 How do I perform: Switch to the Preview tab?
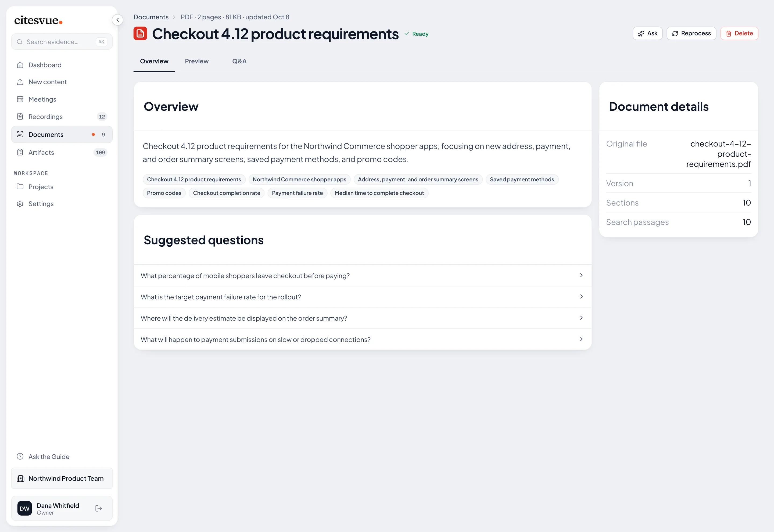coord(197,61)
